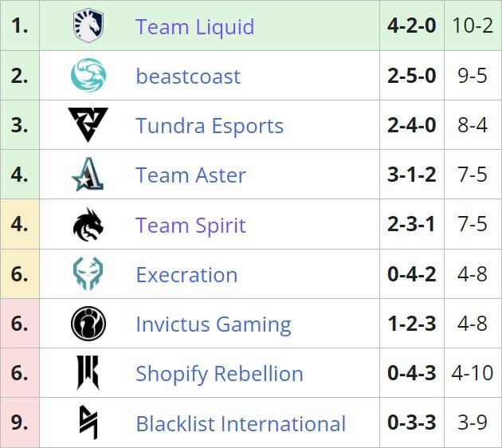Click the Execration skull logo
This screenshot has height=448, width=502.
(x=88, y=275)
